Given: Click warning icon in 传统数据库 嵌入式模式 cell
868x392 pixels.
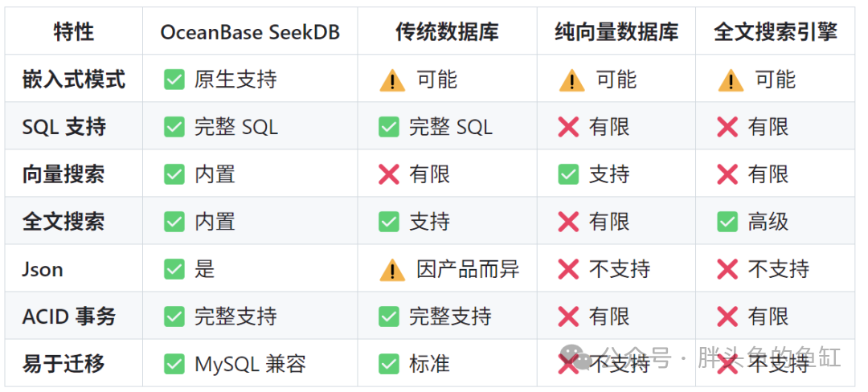Looking at the screenshot, I should 392,81.
